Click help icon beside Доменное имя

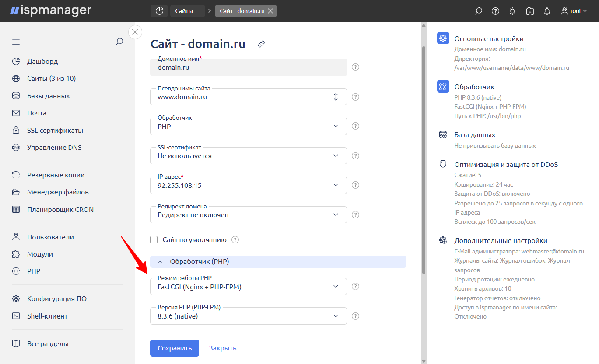tap(356, 67)
